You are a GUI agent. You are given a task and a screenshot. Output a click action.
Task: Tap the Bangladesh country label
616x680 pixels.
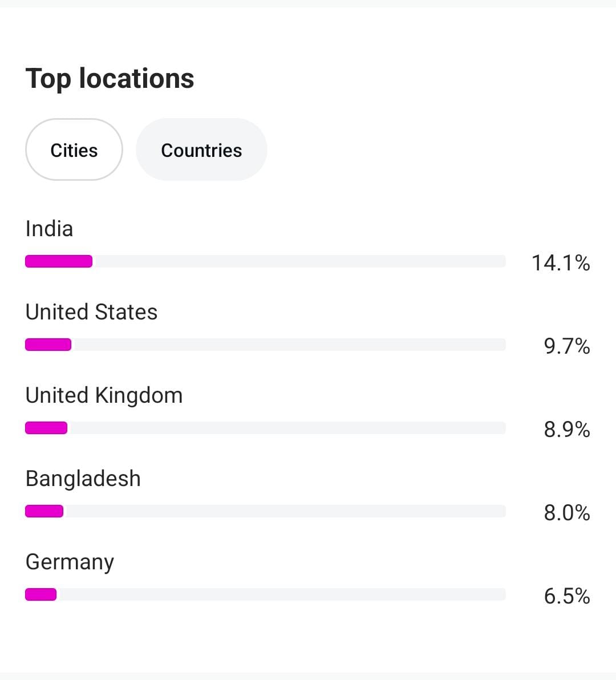83,479
